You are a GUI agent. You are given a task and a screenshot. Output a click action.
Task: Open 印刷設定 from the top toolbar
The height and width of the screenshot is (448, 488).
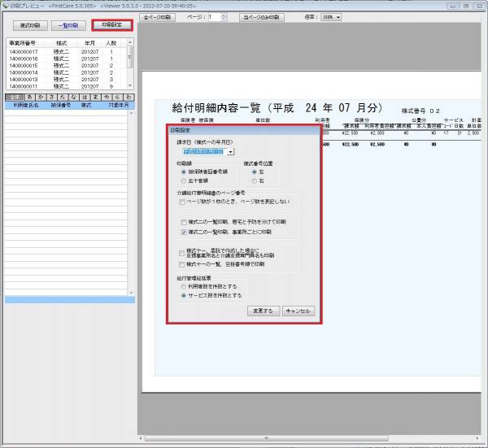click(111, 25)
